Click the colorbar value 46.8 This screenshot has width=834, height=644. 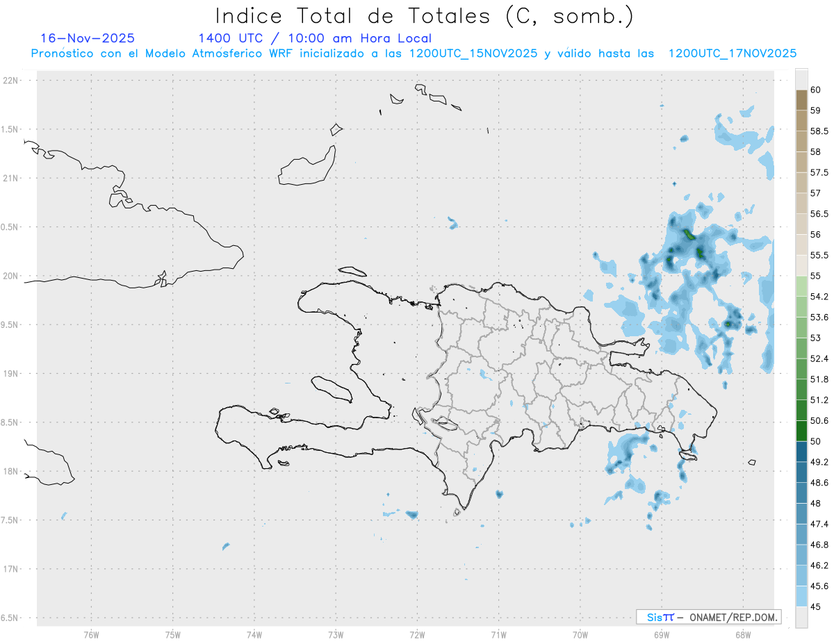coord(819,545)
